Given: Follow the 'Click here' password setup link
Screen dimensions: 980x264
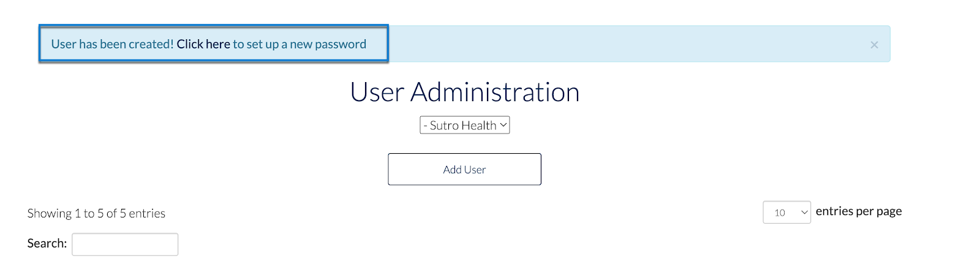Looking at the screenshot, I should click(x=203, y=44).
